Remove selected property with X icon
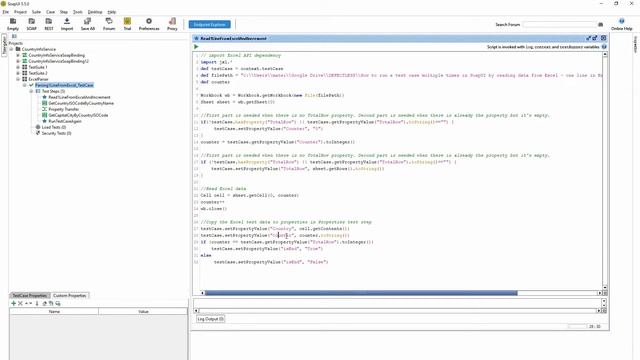Viewport: 640px width, 360px height. coord(20,303)
